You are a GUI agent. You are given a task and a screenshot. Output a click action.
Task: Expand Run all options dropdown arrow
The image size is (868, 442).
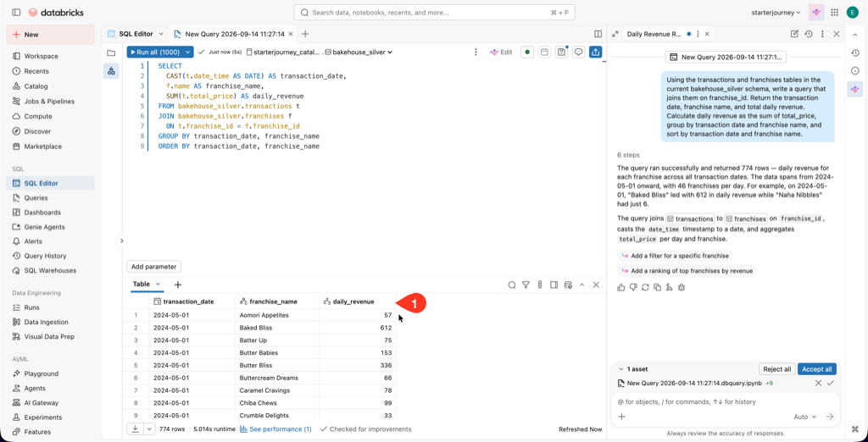coord(188,52)
